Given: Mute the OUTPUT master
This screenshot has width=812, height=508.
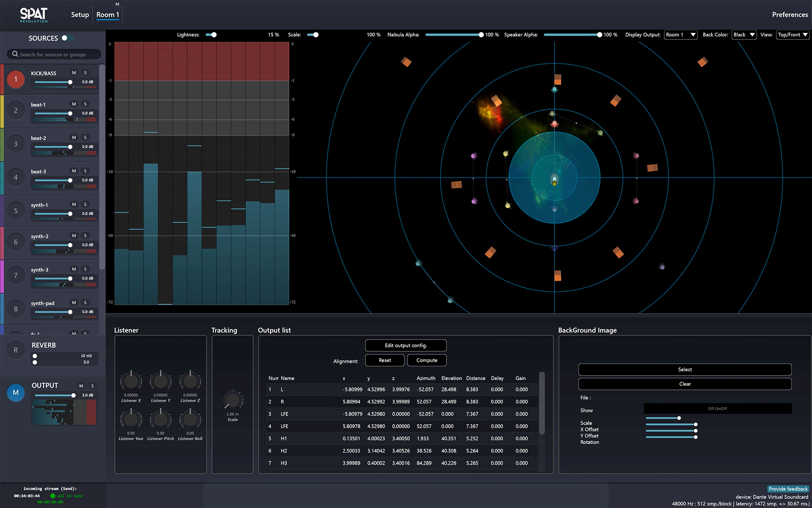Looking at the screenshot, I should tap(81, 386).
